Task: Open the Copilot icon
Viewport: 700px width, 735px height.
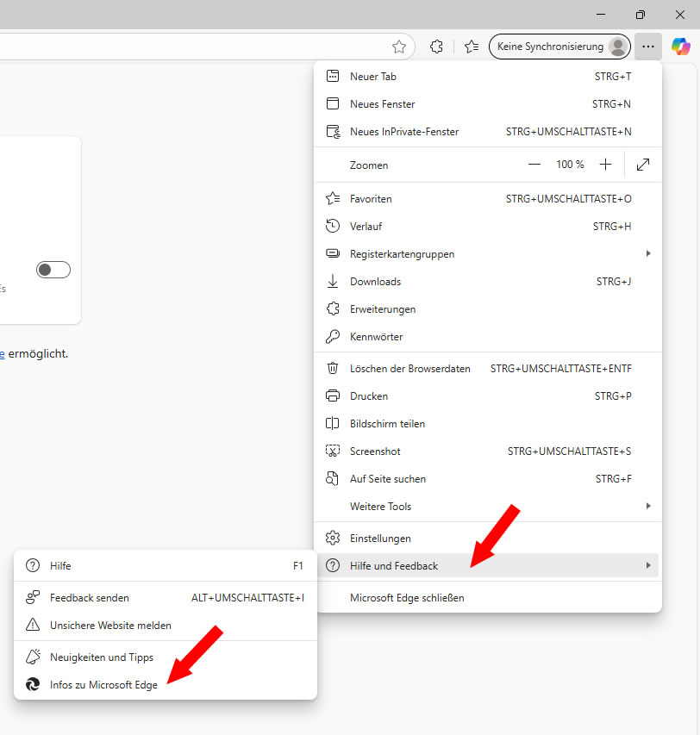Action: coord(680,47)
